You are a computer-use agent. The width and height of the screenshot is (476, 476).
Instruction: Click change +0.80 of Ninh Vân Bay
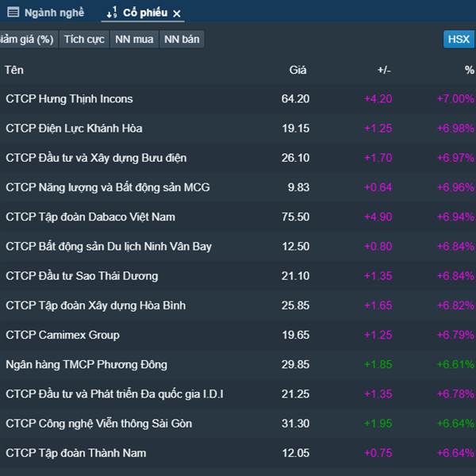[378, 246]
